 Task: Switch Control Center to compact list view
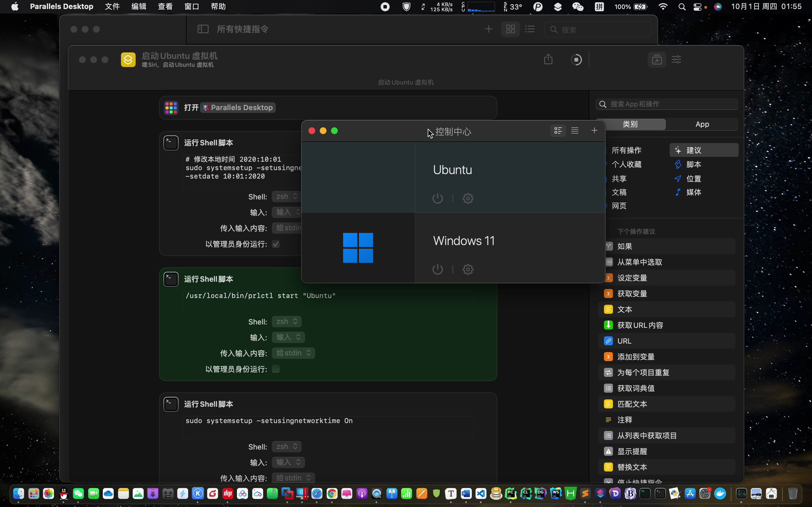tap(575, 130)
